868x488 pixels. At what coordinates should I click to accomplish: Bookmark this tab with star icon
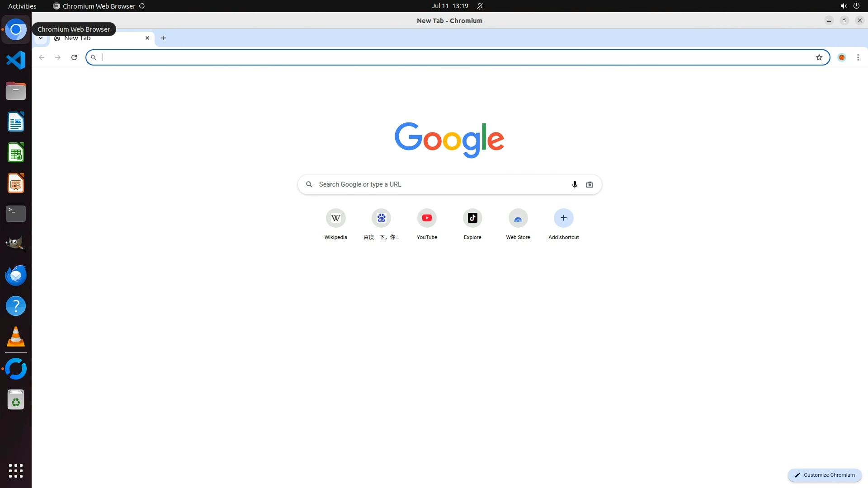pyautogui.click(x=819, y=57)
